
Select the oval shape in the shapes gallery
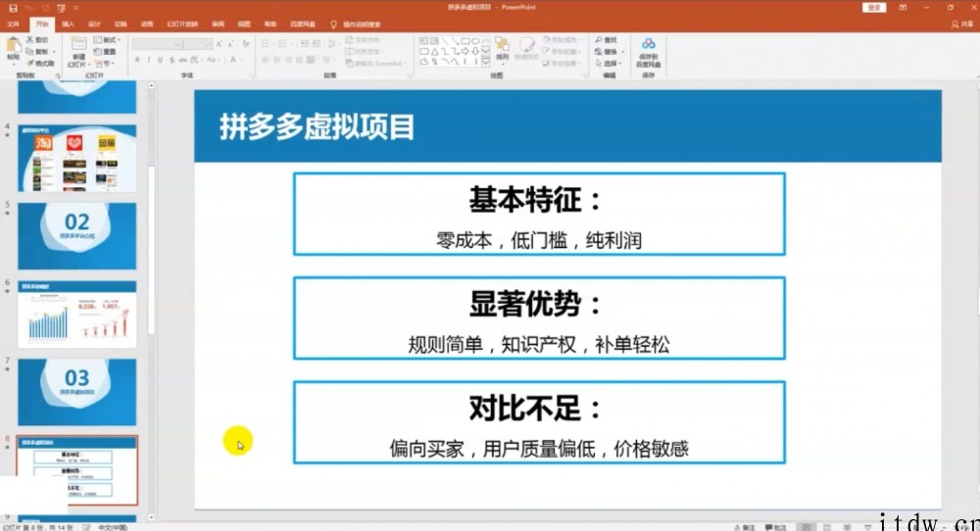(475, 41)
